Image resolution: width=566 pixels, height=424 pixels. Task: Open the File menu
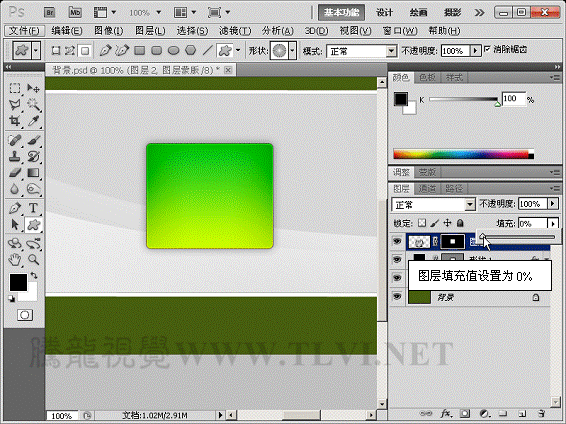[x=24, y=31]
